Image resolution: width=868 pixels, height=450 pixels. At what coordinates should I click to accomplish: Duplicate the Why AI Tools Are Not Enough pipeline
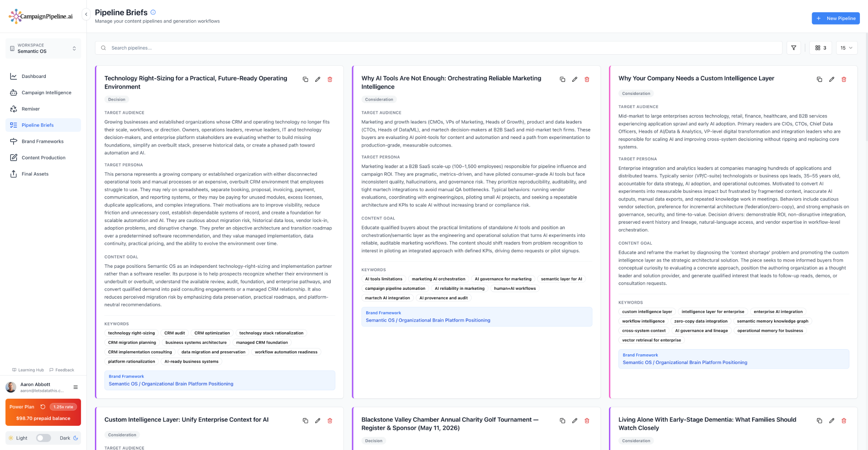pyautogui.click(x=562, y=79)
